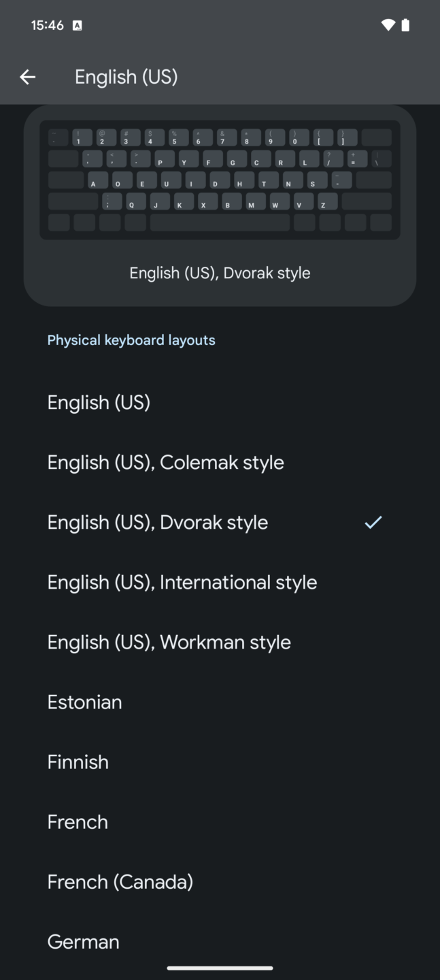Tap the Dvorak keyboard preview image
The image size is (440, 980).
click(220, 180)
